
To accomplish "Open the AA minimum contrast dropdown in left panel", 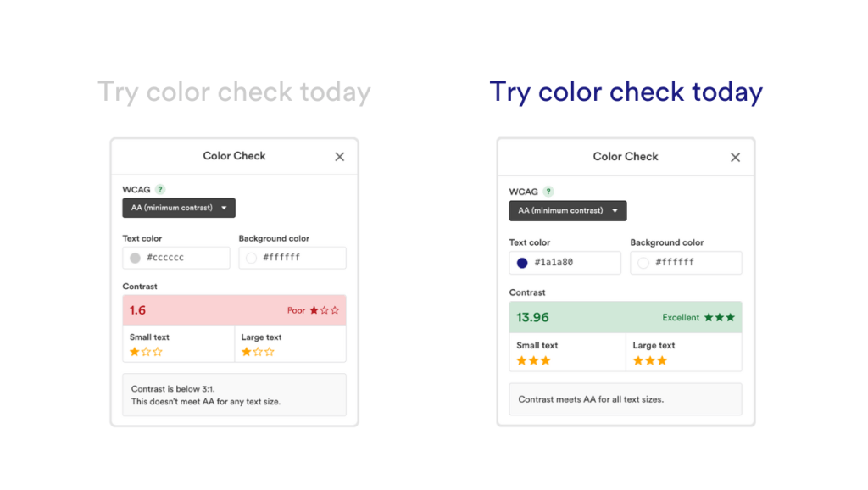I will point(178,208).
